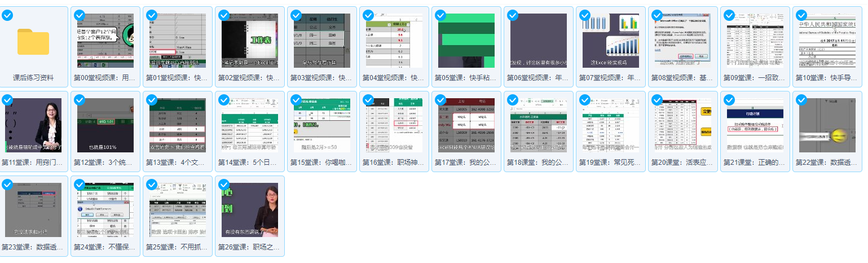Click the 第23堂课 file name
Screen dimensions: 868x263
pos(33,247)
